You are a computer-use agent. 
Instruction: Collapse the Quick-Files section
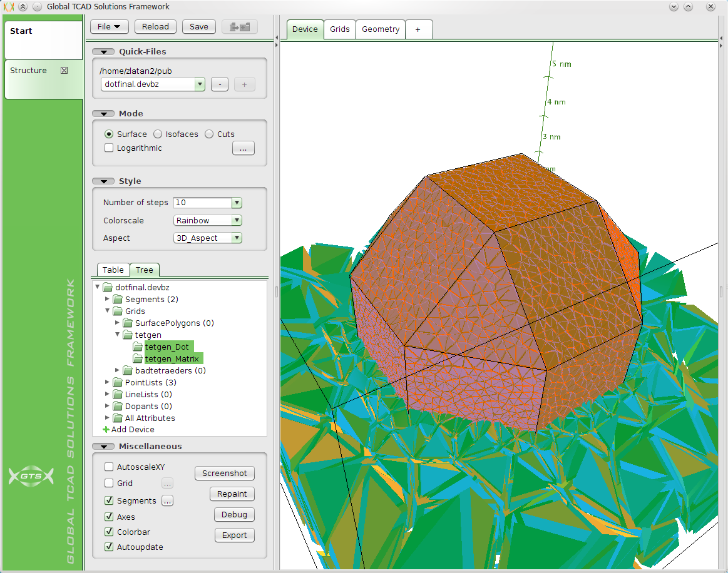103,52
